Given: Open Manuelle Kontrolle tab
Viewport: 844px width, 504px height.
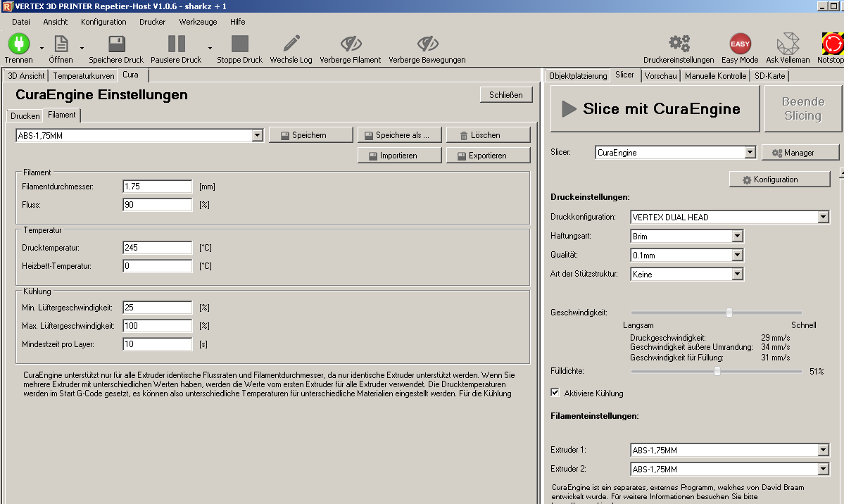Looking at the screenshot, I should click(715, 76).
